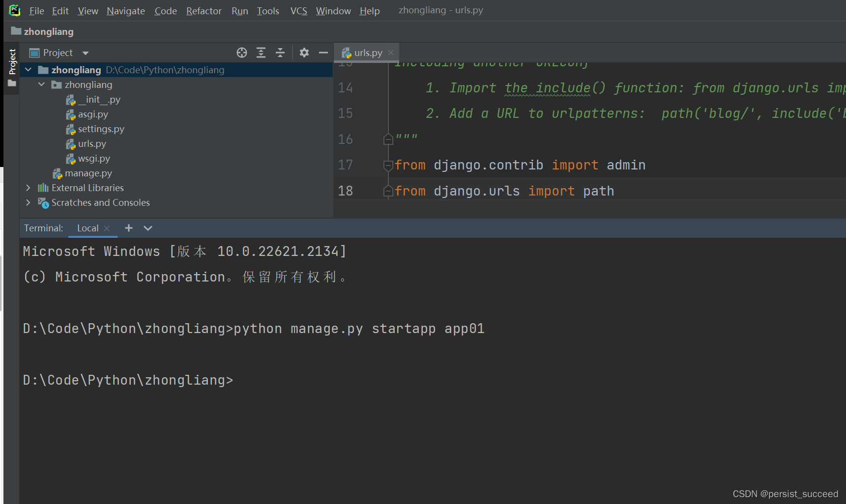The height and width of the screenshot is (504, 846).
Task: Open the Refactor menu
Action: [204, 11]
